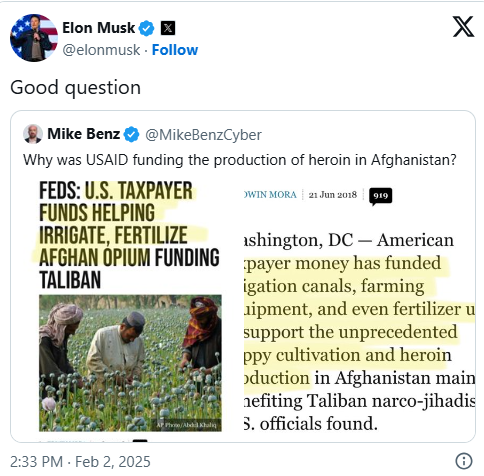Open the Mike Benz display name
Image resolution: width=484 pixels, height=476 pixels.
(84, 134)
